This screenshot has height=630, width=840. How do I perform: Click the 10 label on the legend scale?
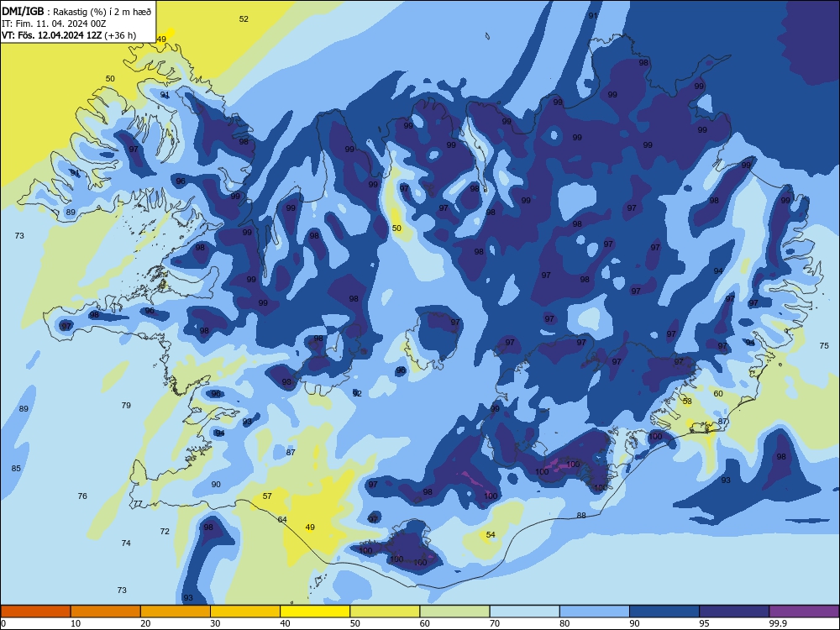(x=76, y=623)
